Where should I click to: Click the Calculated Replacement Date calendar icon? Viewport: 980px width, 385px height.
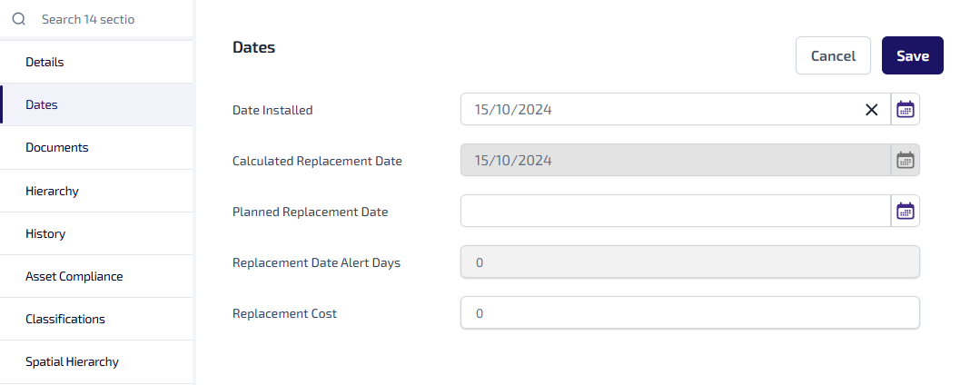[x=905, y=161]
